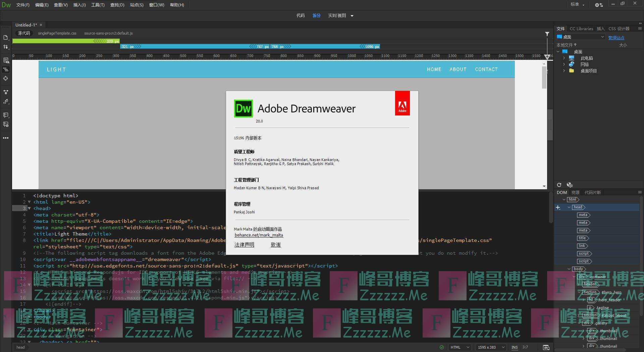Expand the 桌面项目 folder node
This screenshot has width=644, height=352.
(564, 71)
